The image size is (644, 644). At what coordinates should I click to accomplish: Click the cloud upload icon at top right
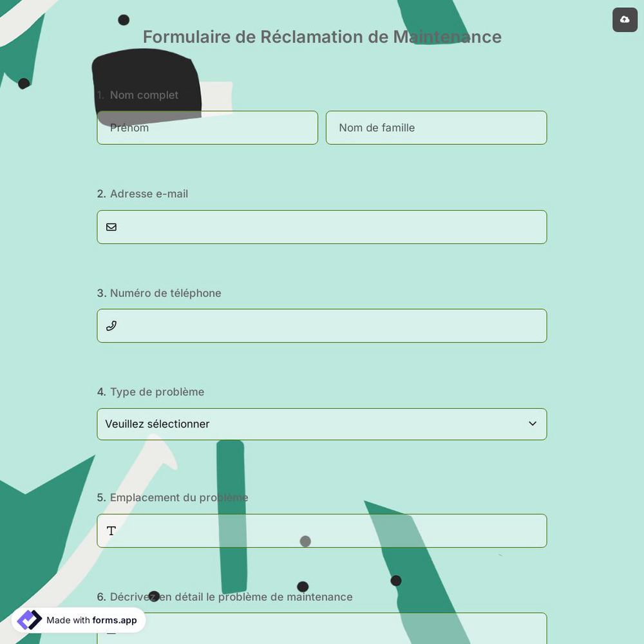[625, 20]
